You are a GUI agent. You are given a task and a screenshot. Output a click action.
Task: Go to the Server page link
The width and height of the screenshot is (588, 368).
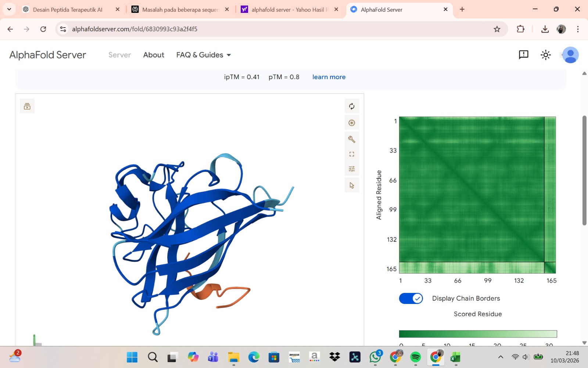(x=119, y=55)
